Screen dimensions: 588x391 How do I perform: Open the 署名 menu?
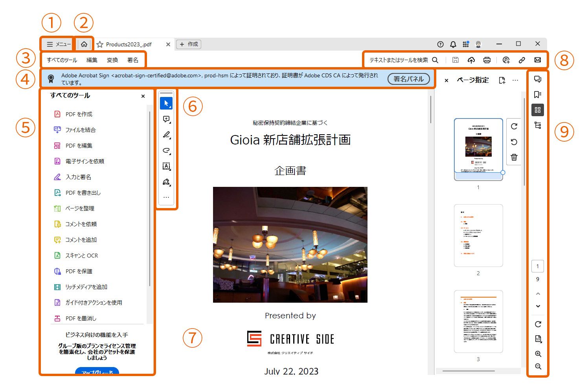(x=133, y=60)
